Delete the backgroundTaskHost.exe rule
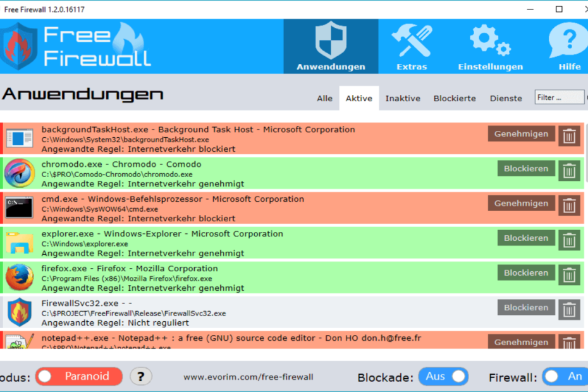This screenshot has height=392, width=588. pyautogui.click(x=569, y=136)
